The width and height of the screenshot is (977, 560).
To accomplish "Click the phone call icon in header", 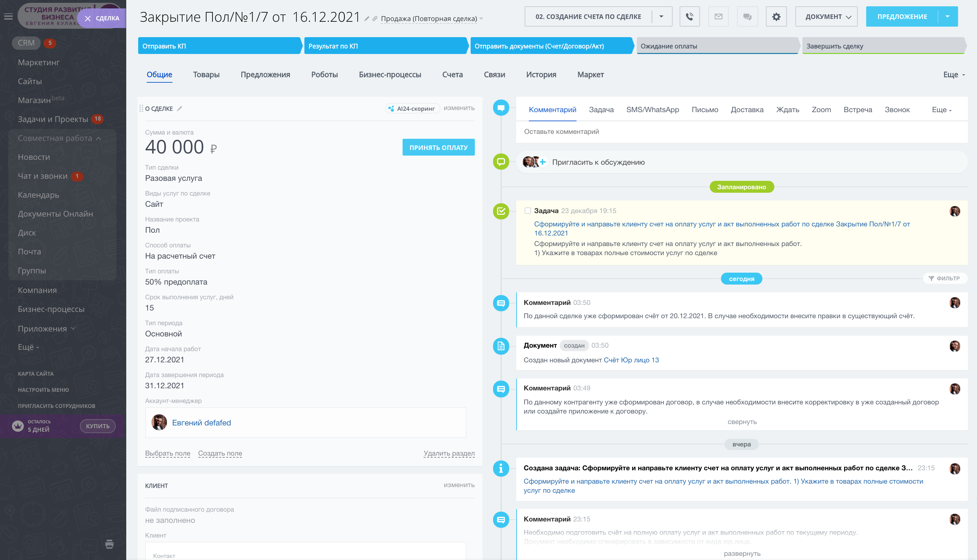I will pyautogui.click(x=689, y=16).
